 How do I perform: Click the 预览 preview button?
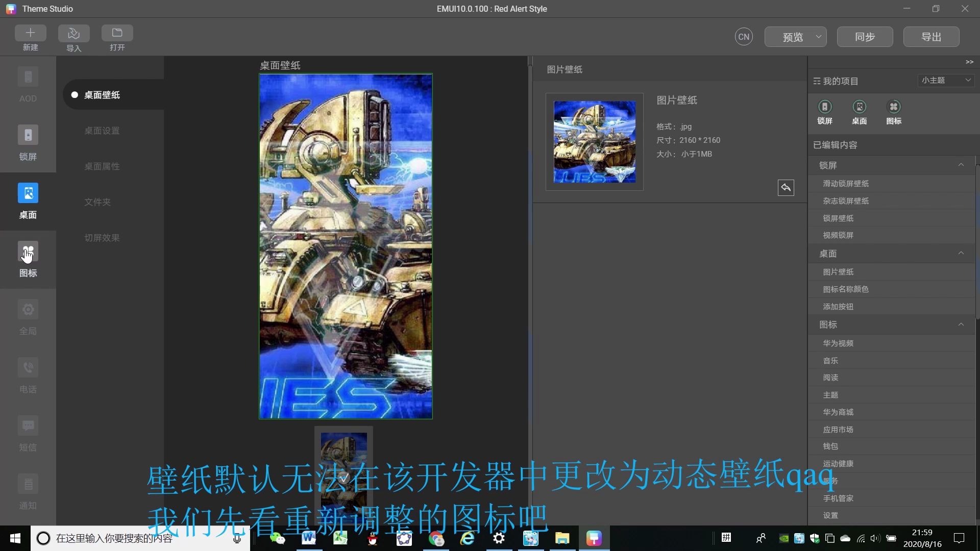pyautogui.click(x=793, y=37)
